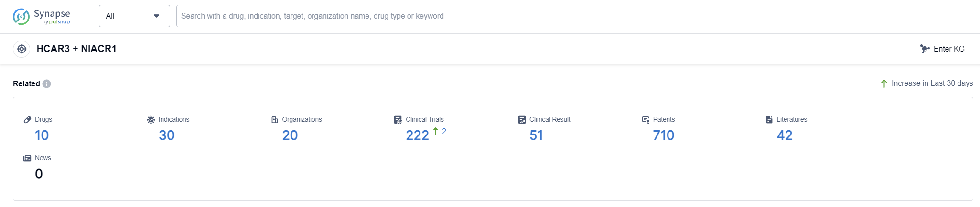Click in the drug search input field
The height and width of the screenshot is (207, 980).
(573, 16)
